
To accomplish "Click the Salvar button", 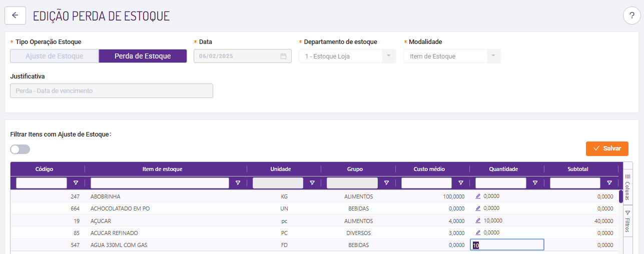I will coord(607,148).
